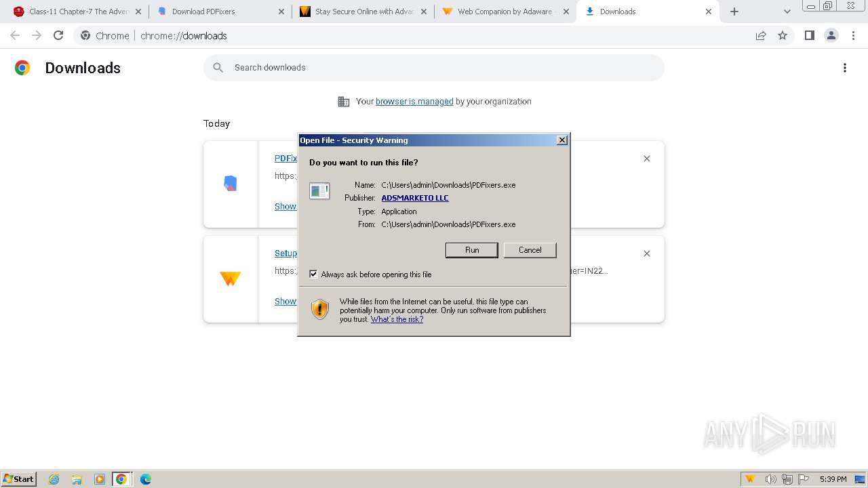Open the browser is managed link
Image resolution: width=868 pixels, height=488 pixels.
pos(414,102)
